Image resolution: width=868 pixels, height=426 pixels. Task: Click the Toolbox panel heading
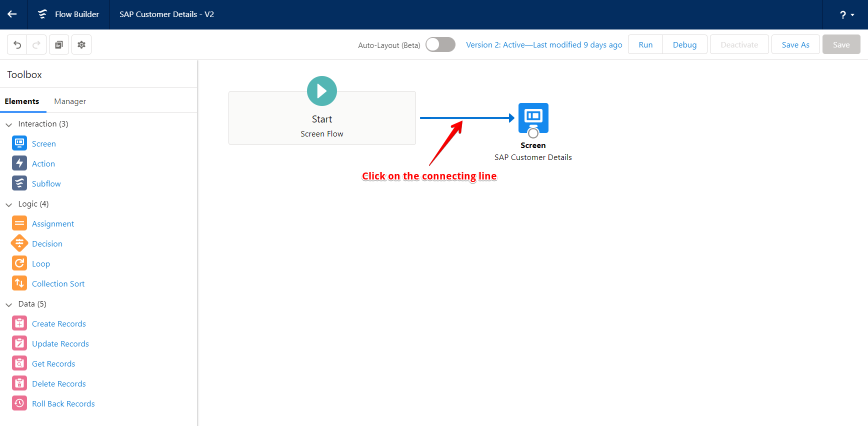[x=24, y=75]
